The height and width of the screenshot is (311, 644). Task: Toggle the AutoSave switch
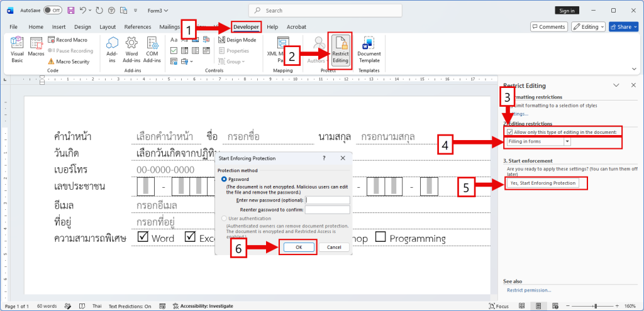pyautogui.click(x=53, y=11)
